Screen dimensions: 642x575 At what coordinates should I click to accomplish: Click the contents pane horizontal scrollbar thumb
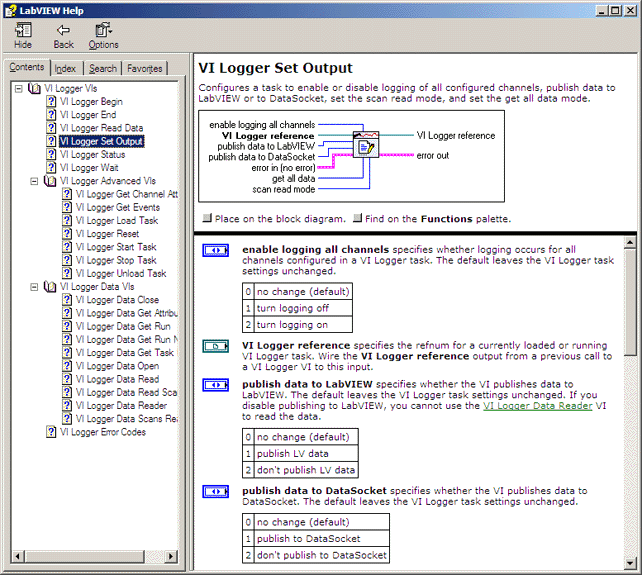pyautogui.click(x=85, y=556)
